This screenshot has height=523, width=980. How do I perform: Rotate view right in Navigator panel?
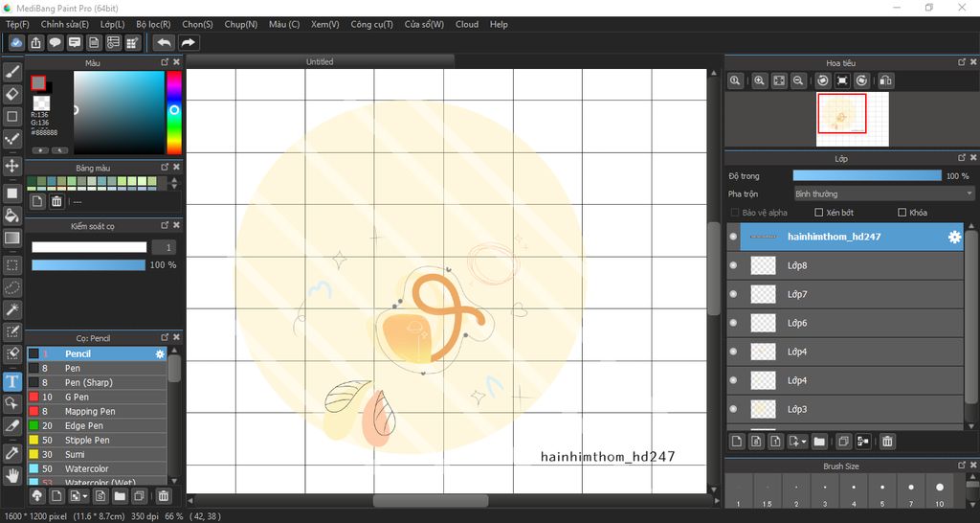[x=861, y=80]
